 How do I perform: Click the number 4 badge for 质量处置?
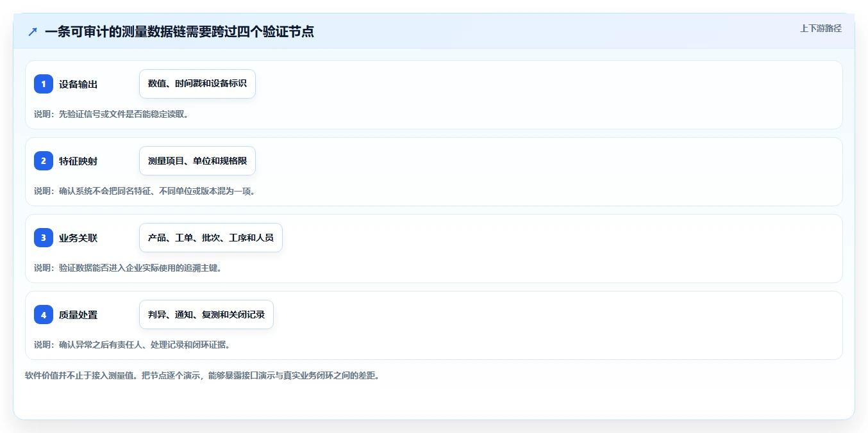[x=44, y=315]
